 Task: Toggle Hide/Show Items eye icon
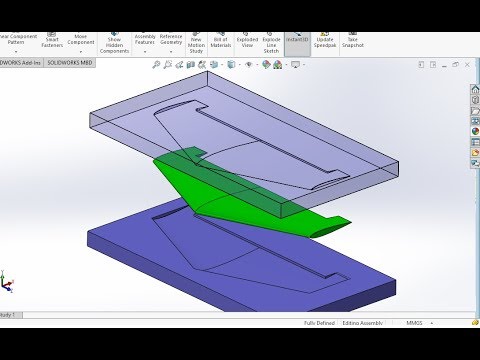click(249, 65)
